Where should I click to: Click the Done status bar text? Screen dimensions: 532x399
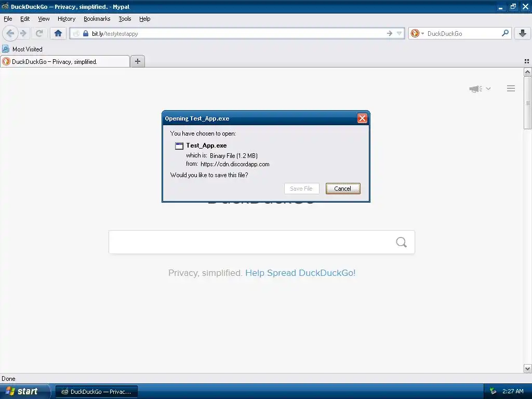[x=8, y=379]
